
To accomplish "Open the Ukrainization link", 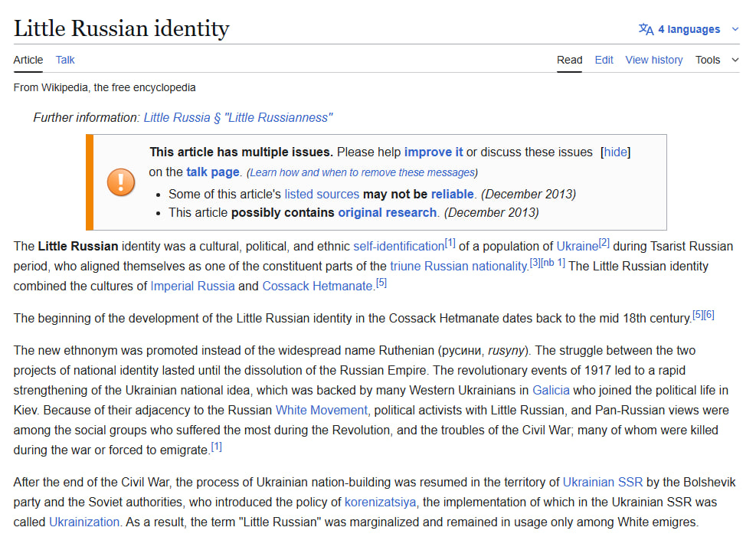I will (x=84, y=522).
